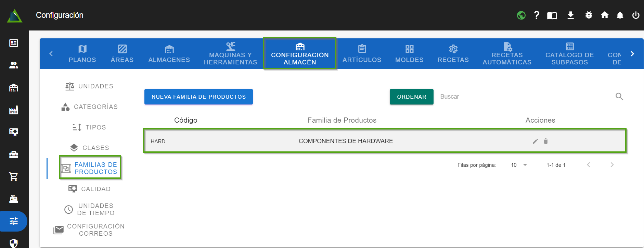Click the power logout icon
644x248 pixels.
coord(635,15)
